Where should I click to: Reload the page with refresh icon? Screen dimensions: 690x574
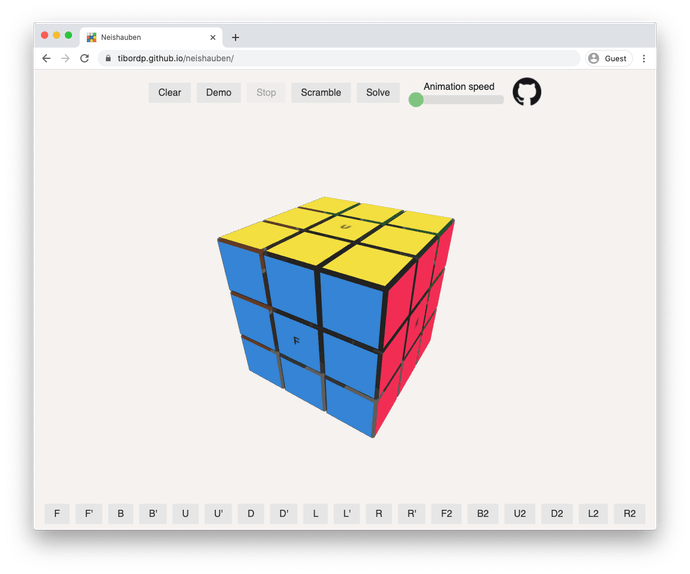[84, 58]
